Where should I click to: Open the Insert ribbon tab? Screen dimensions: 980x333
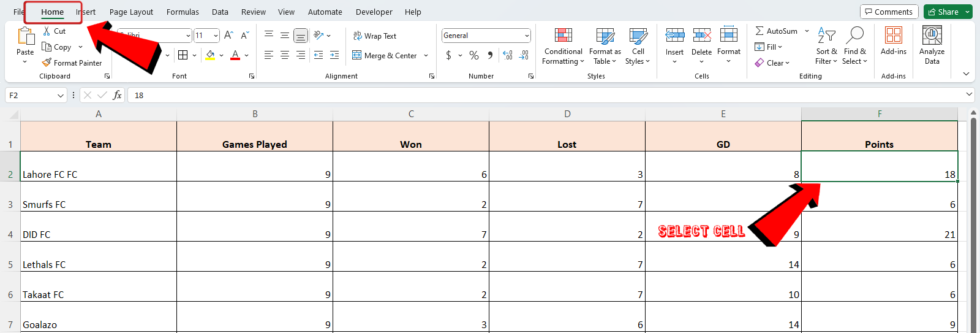pos(86,12)
